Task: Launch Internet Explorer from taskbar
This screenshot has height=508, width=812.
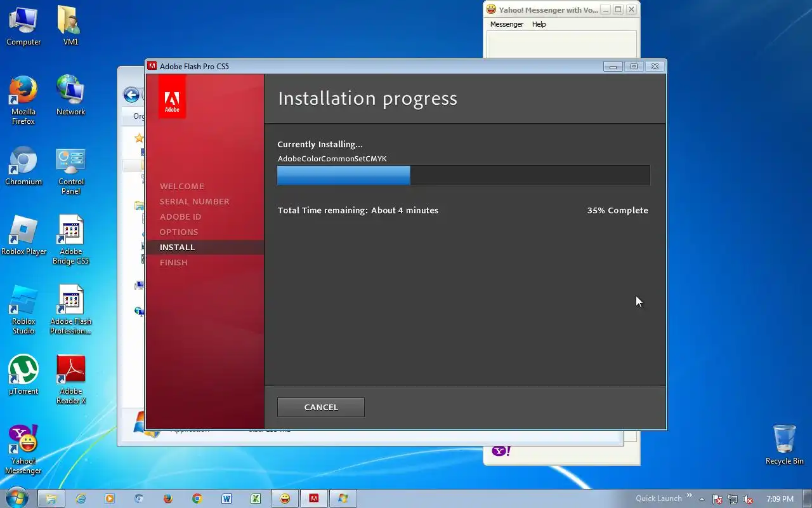Action: tap(81, 498)
